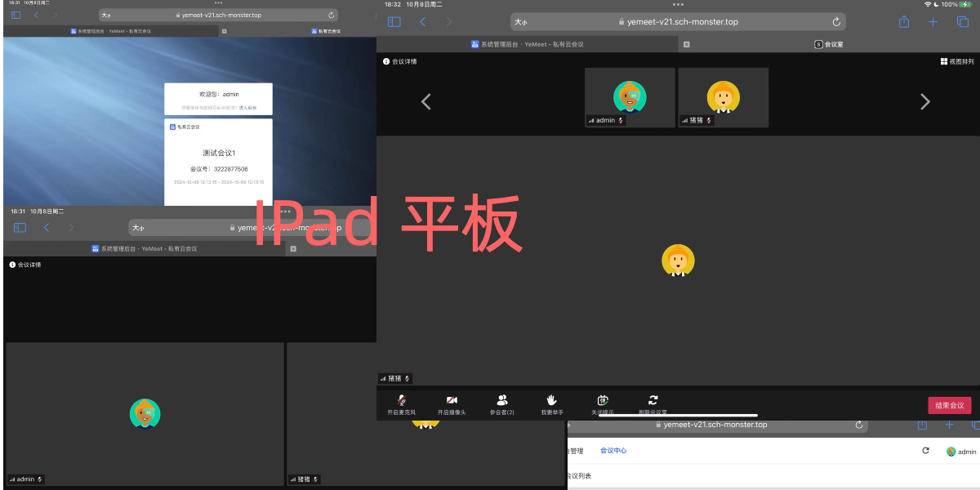Click the refresh meeting room (刷新会议室) icon
This screenshot has width=980, height=490.
pos(652,399)
